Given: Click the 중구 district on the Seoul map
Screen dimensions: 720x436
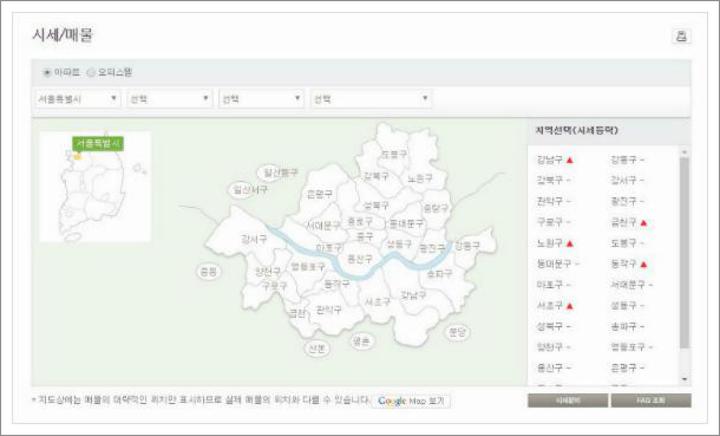Looking at the screenshot, I should (365, 237).
